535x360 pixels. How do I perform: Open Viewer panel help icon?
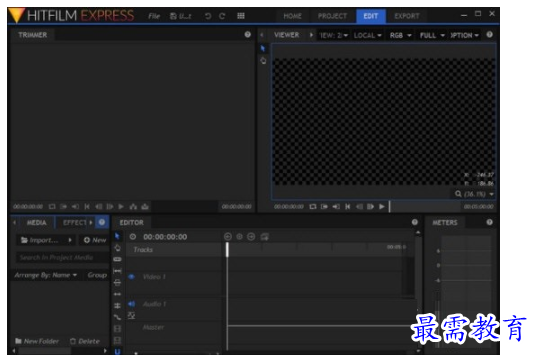[489, 34]
